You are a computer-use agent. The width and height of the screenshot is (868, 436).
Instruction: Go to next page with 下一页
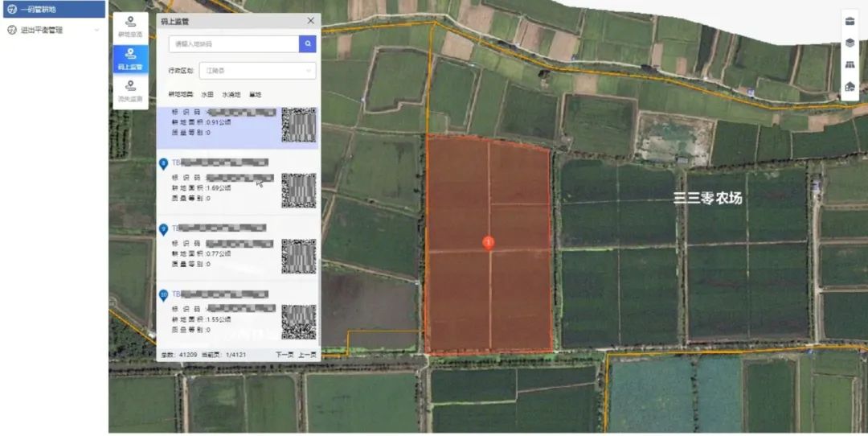285,355
